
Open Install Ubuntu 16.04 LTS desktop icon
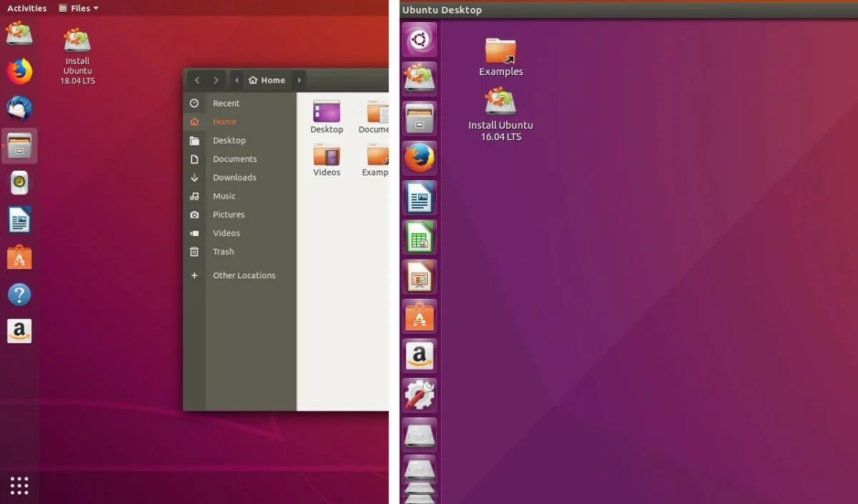point(500,114)
